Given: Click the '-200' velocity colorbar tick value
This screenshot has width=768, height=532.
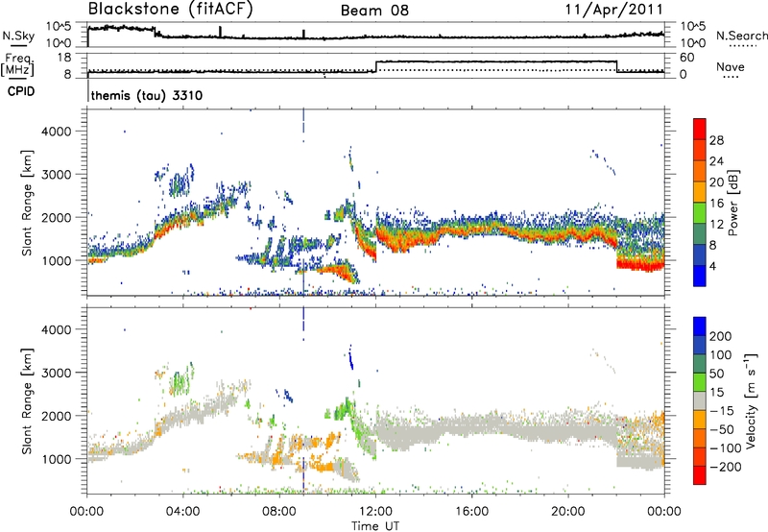Looking at the screenshot, I should point(726,467).
